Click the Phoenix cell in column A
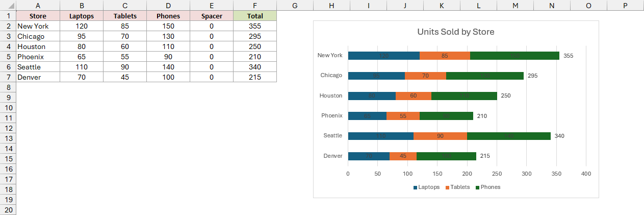The image size is (644, 215). [x=38, y=57]
